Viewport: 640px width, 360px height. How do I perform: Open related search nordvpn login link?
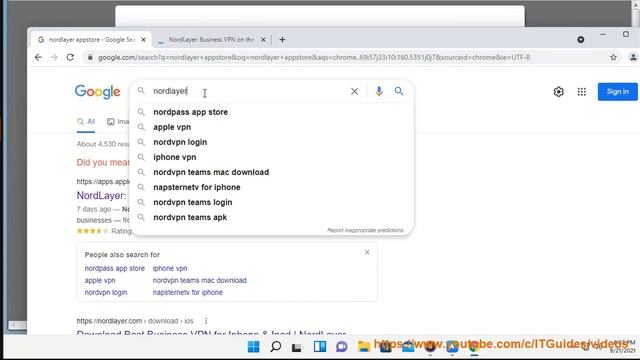[x=106, y=292]
